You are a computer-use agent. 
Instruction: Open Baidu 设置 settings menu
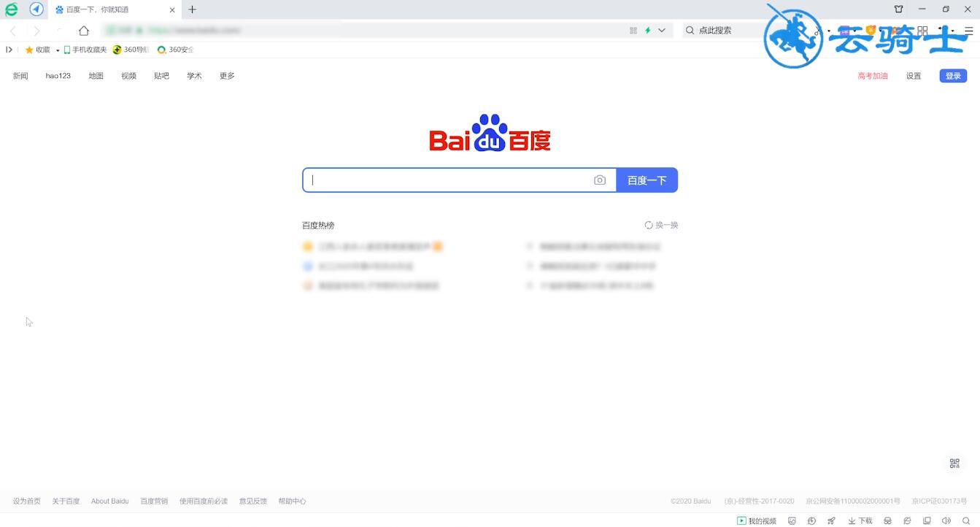pos(914,76)
